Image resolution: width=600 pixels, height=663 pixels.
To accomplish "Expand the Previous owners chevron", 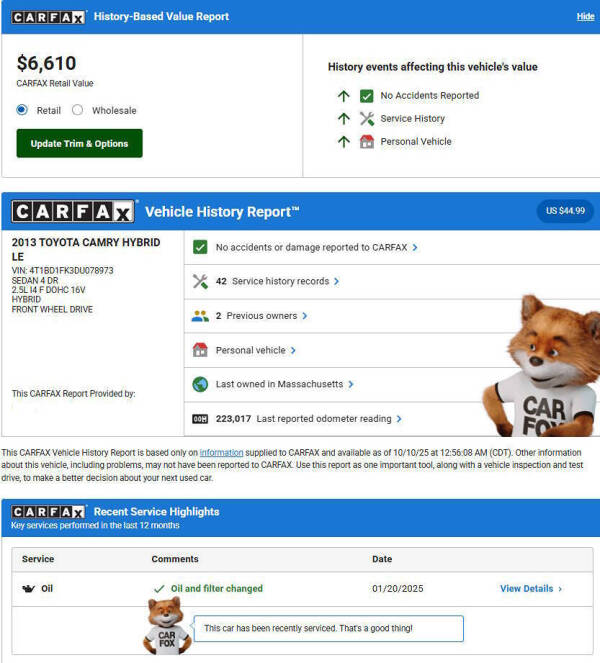I will pos(305,316).
